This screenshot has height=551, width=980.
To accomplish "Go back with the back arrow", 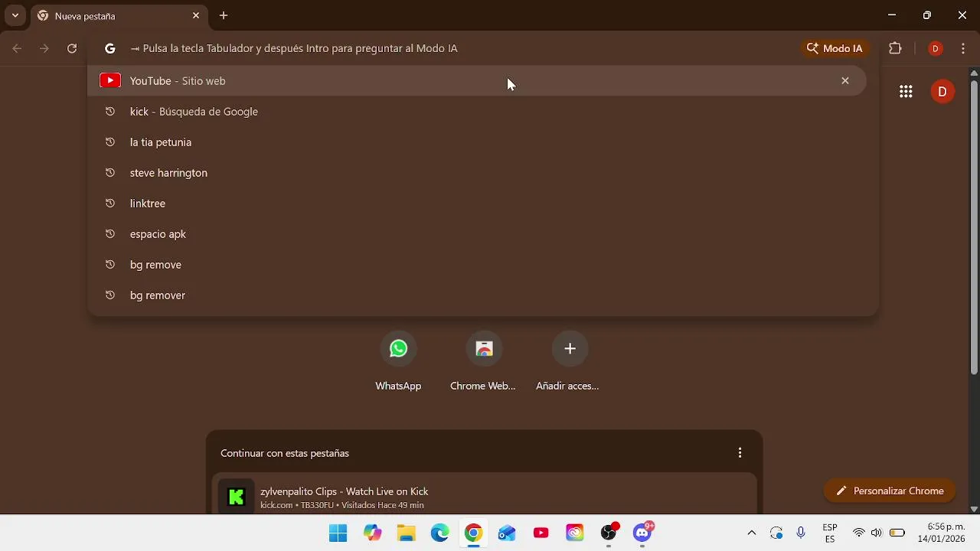I will point(18,48).
